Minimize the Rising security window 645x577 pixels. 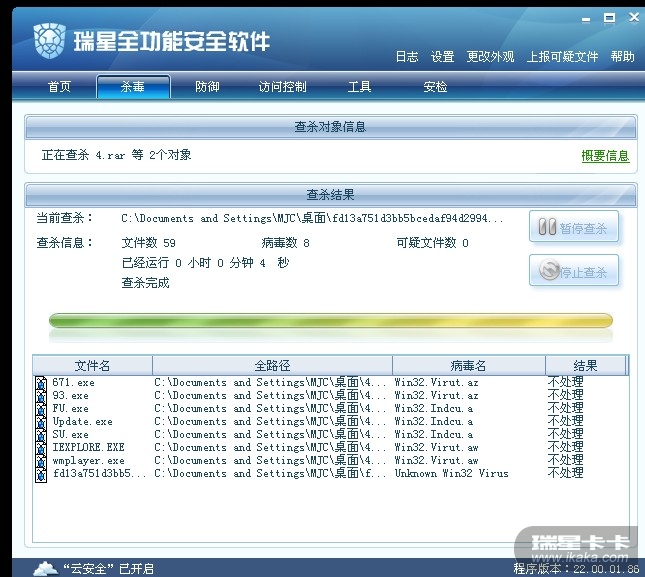click(x=586, y=19)
